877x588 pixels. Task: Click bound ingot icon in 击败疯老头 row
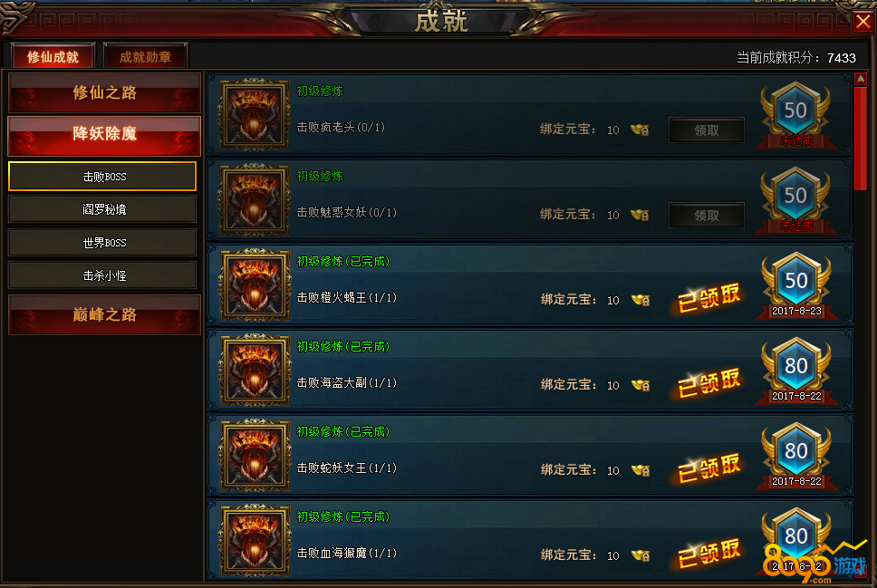(x=641, y=130)
